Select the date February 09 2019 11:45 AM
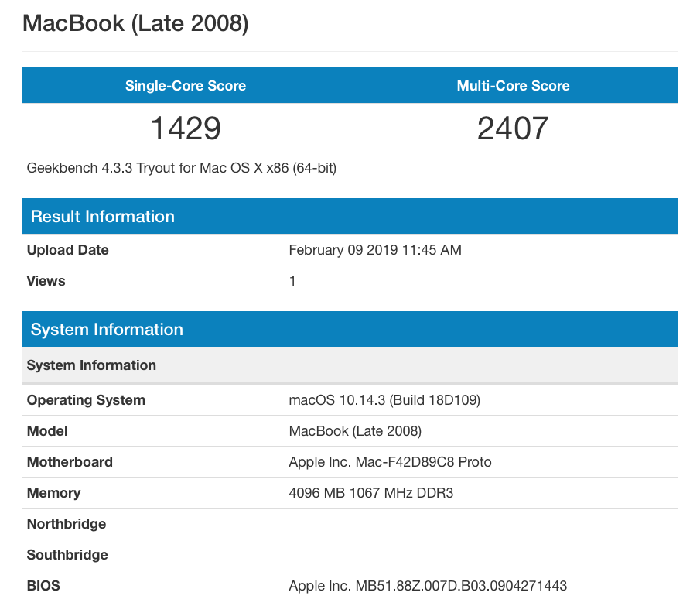The image size is (700, 613). point(375,250)
